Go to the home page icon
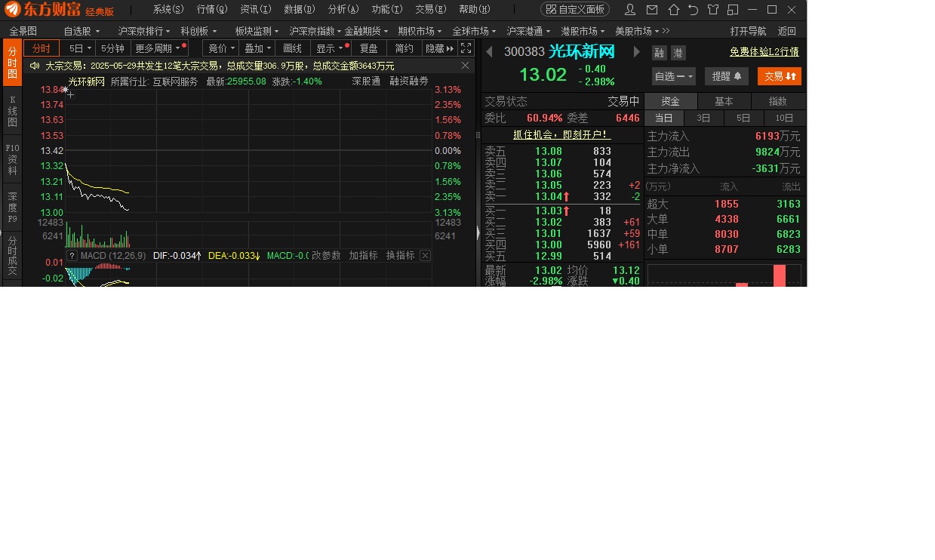The image size is (935, 560). coord(673,10)
